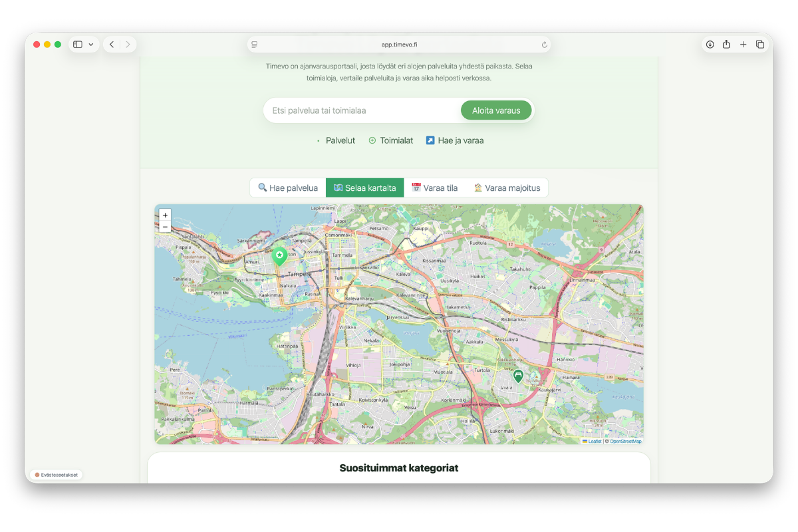Click the Safari share icon

point(726,45)
